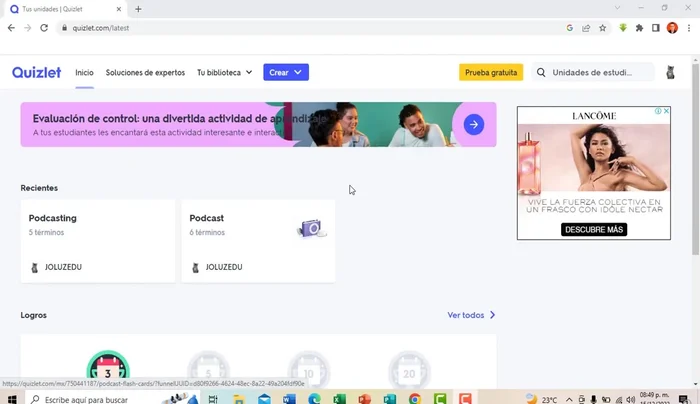This screenshot has height=404, width=700.
Task: Expand the Tu biblioteca dropdown
Action: [225, 72]
